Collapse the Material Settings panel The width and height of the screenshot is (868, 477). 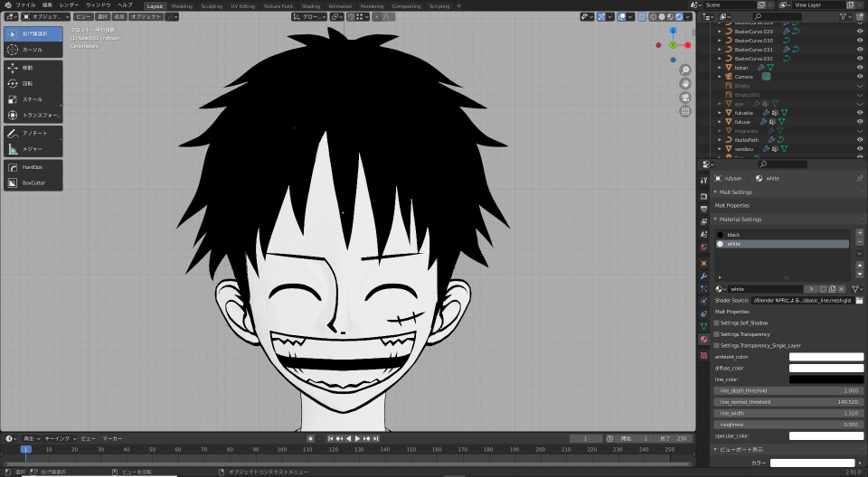click(x=716, y=220)
